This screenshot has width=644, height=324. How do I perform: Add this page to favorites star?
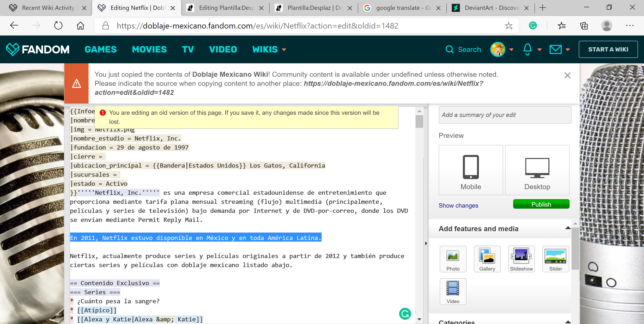[x=509, y=26]
